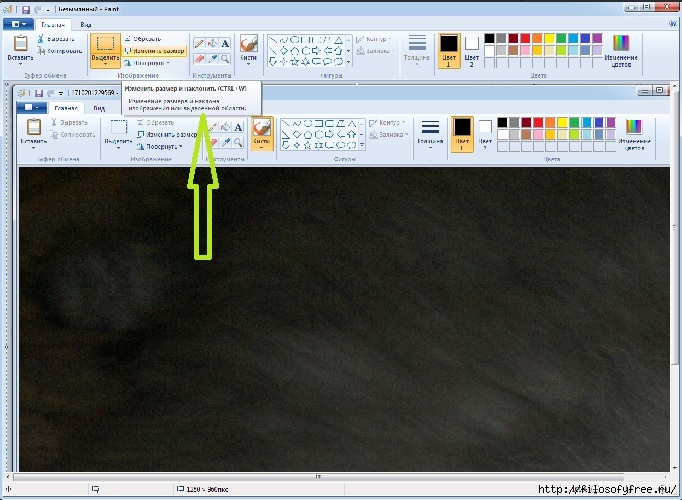This screenshot has width=682, height=500.
Task: Open the blue Paint menu button in outer window
Action: pyautogui.click(x=18, y=24)
